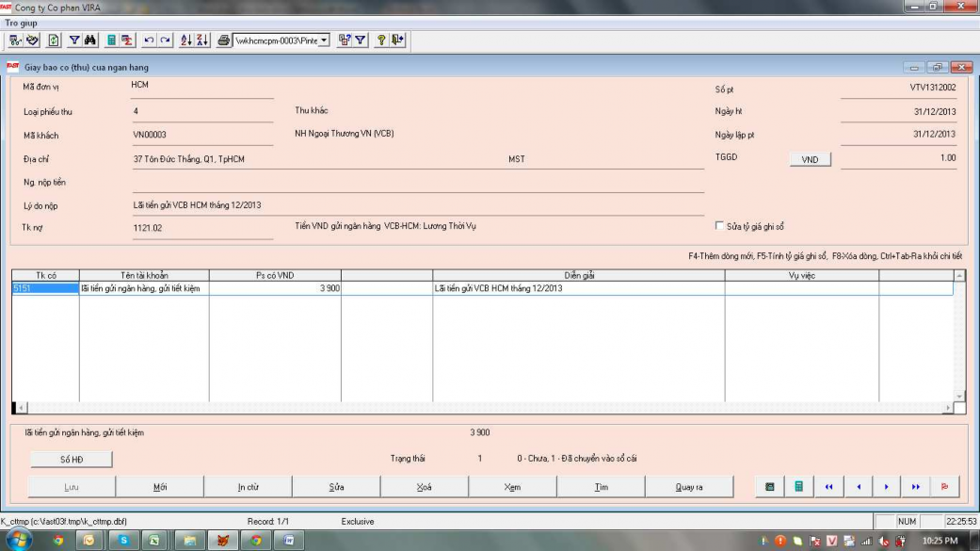The height and width of the screenshot is (551, 980).
Task: Click the 'Sửa' edit button
Action: click(x=336, y=487)
